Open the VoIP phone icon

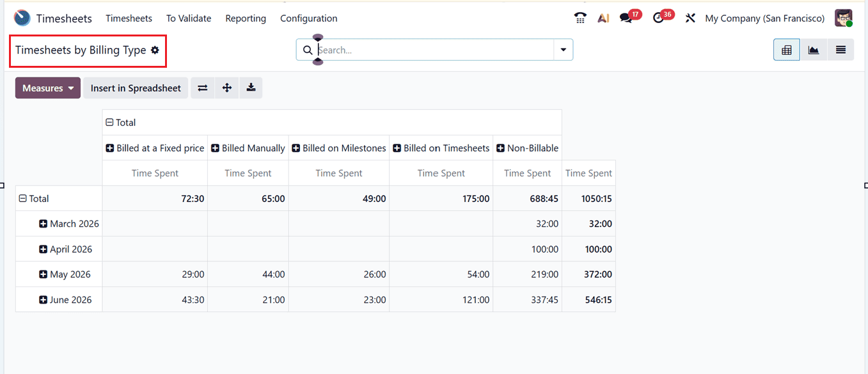(x=580, y=18)
